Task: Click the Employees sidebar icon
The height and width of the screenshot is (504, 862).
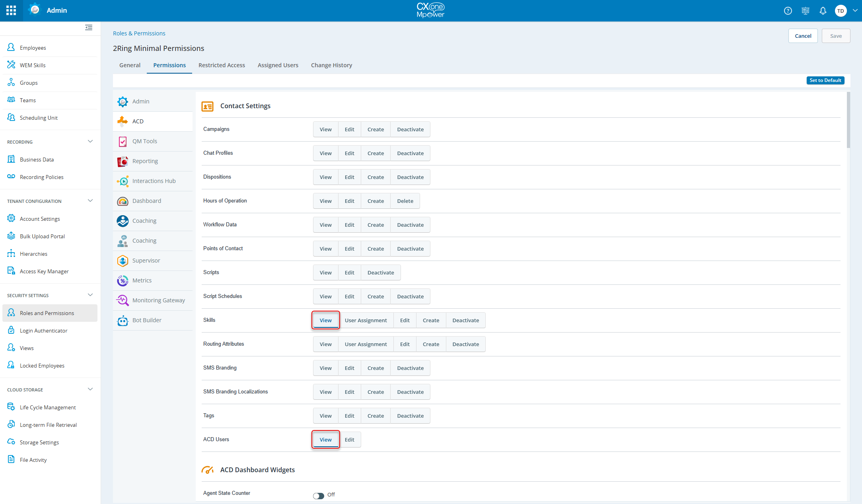Action: [11, 47]
